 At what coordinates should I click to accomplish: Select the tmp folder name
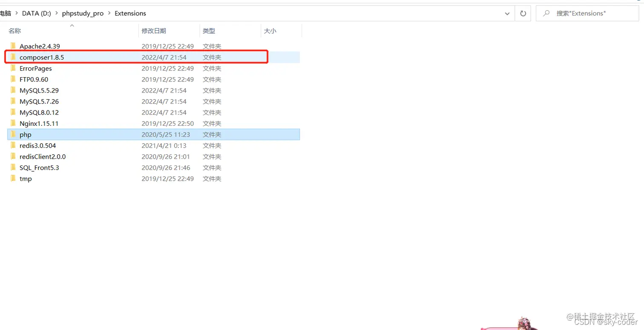tap(26, 179)
